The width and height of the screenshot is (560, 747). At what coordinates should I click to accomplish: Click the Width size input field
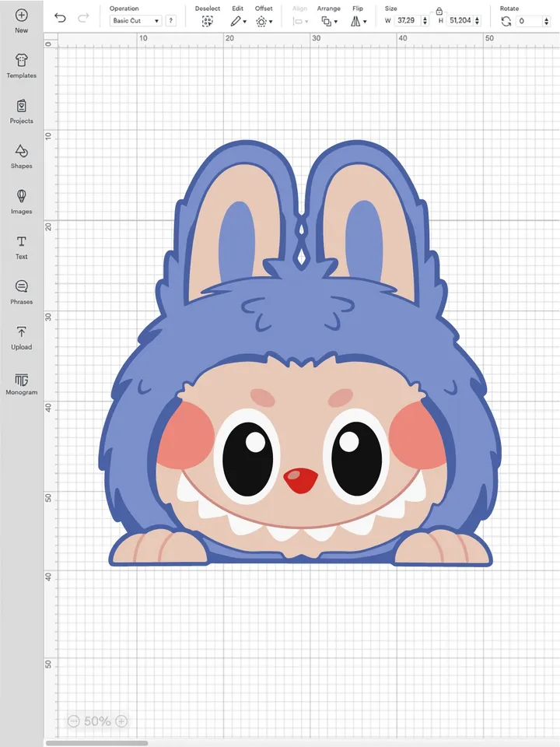tap(406, 21)
